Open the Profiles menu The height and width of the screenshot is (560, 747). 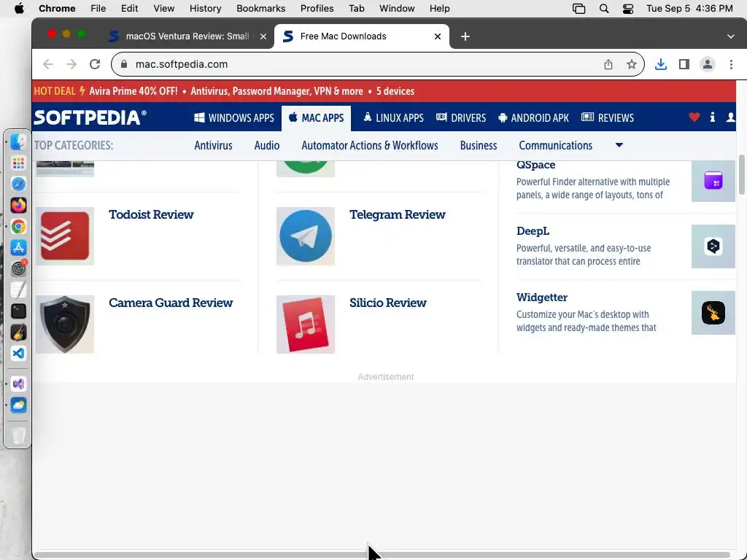[x=317, y=9]
